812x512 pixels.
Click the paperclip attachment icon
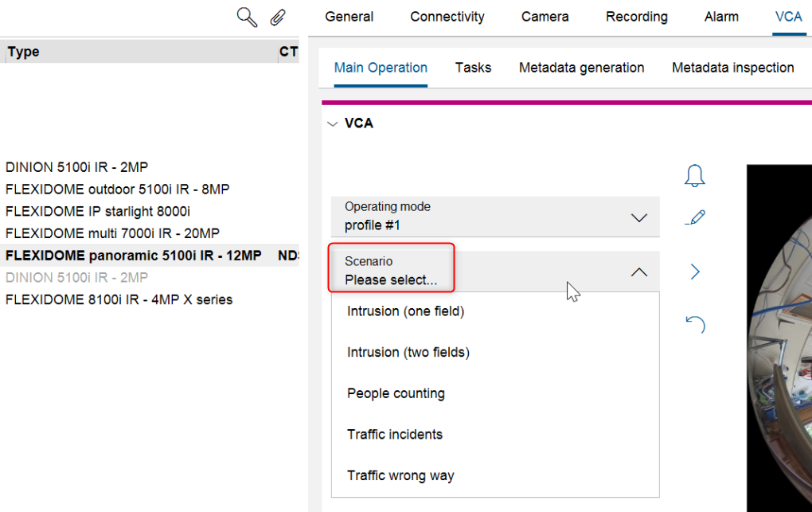pyautogui.click(x=277, y=18)
